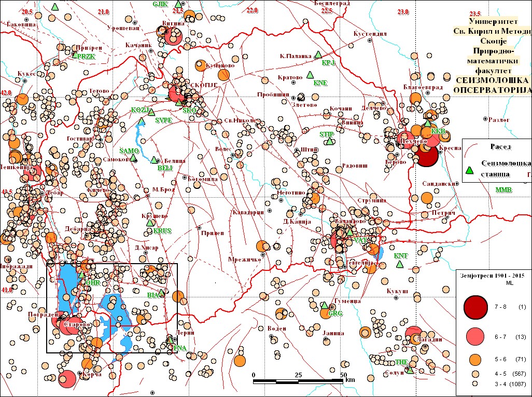This screenshot has width=532, height=397.
Task: Click the KPJ station green triangle
Action: (319, 55)
